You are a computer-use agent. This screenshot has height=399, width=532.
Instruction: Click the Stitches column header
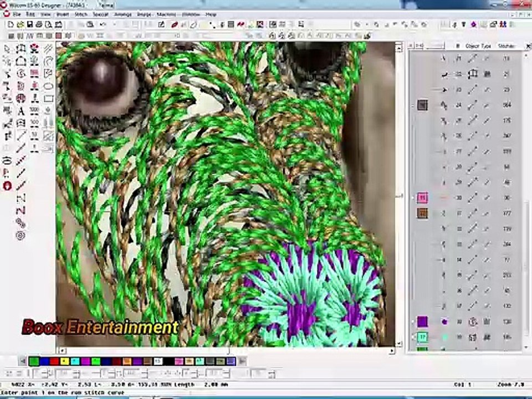(506, 46)
